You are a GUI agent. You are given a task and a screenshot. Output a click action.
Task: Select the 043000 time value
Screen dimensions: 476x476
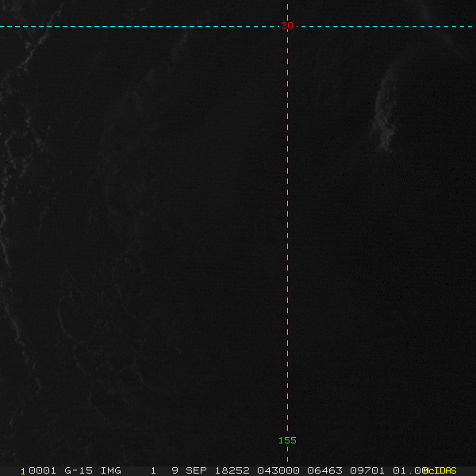(278, 470)
